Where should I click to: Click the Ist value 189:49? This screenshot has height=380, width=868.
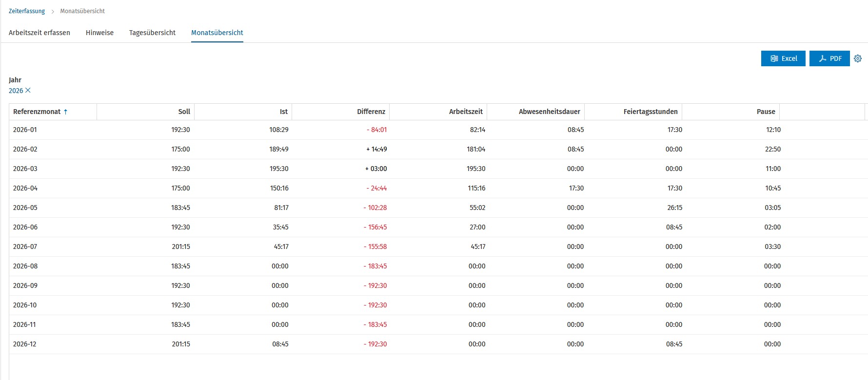pos(279,150)
